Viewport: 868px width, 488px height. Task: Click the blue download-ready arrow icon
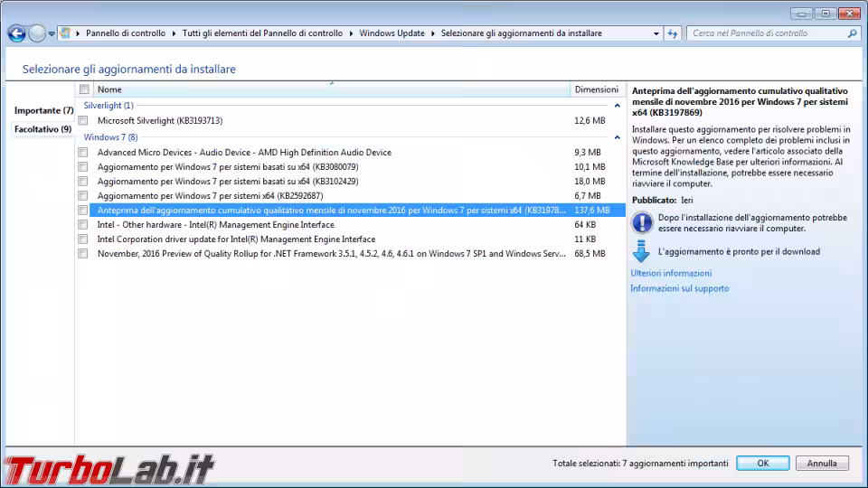point(641,251)
